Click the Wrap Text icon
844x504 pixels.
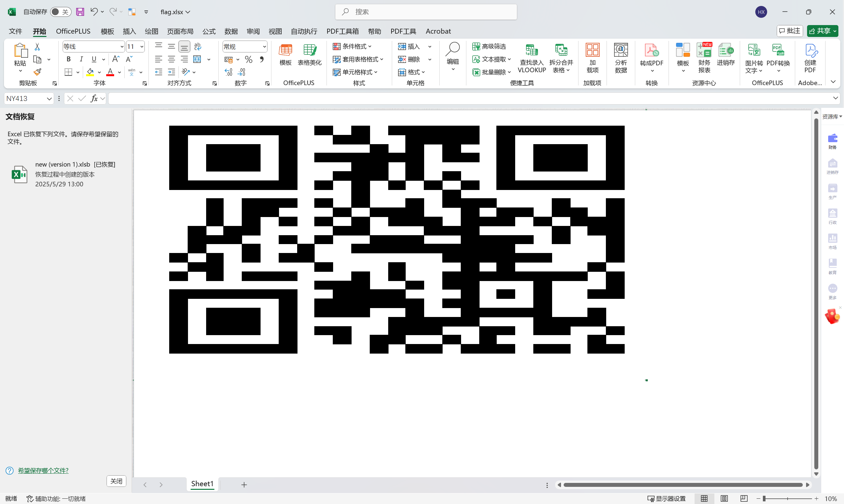198,47
